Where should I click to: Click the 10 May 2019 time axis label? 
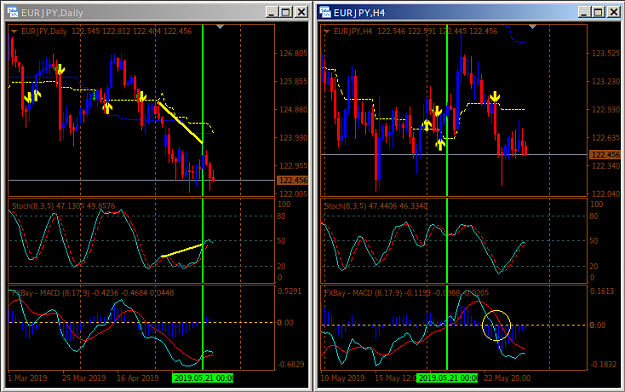click(343, 378)
